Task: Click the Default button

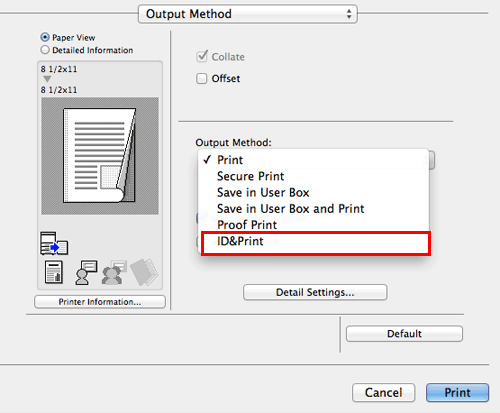Action: point(404,334)
